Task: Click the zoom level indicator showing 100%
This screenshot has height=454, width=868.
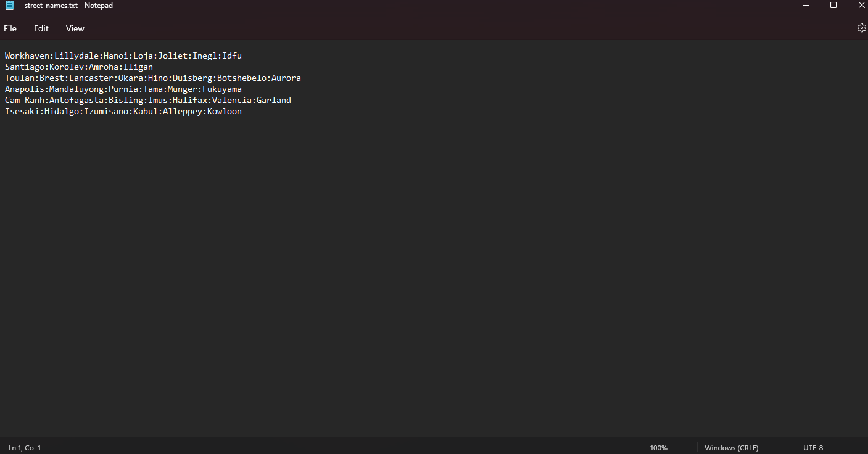Action: (x=658, y=447)
